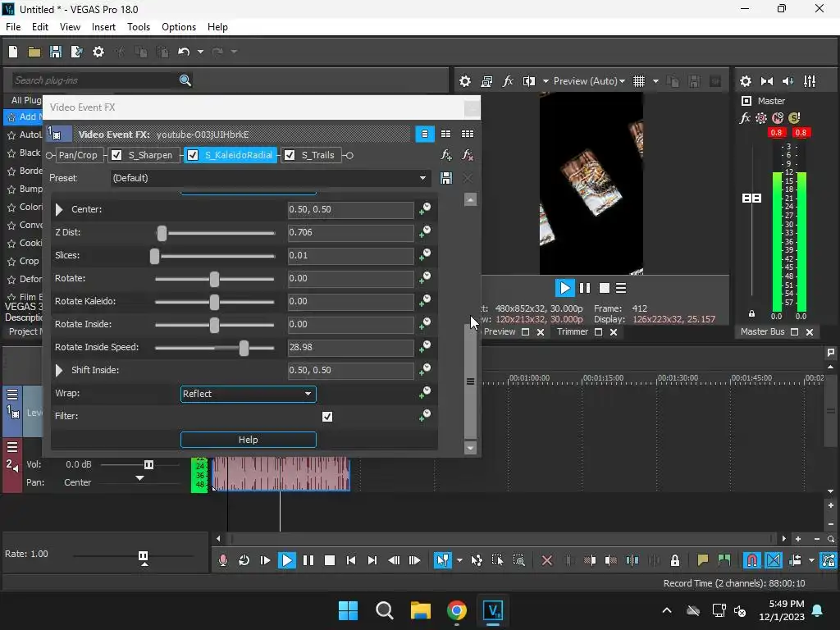Open File Explorer from taskbar

[421, 610]
